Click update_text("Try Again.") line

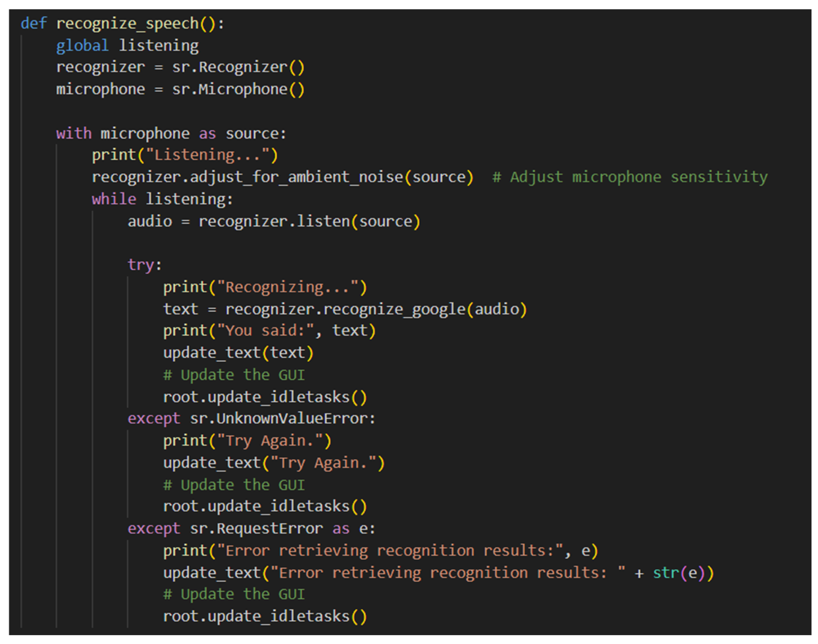click(x=273, y=463)
